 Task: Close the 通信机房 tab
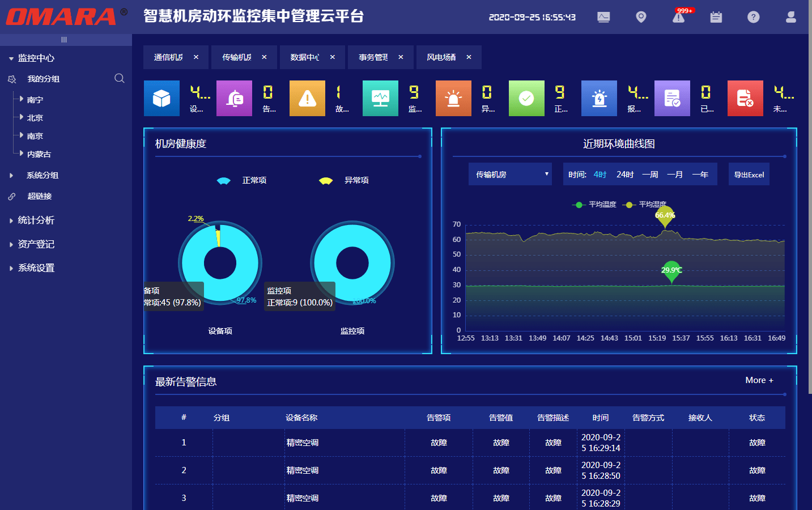[196, 57]
